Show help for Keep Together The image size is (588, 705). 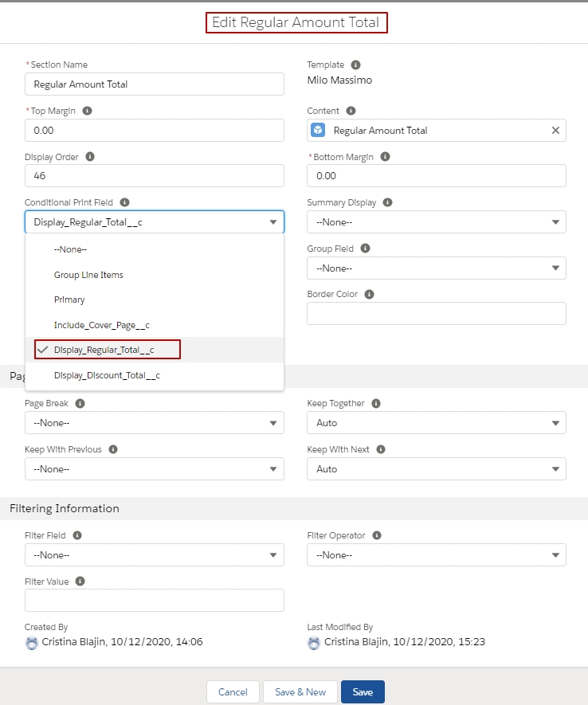376,403
